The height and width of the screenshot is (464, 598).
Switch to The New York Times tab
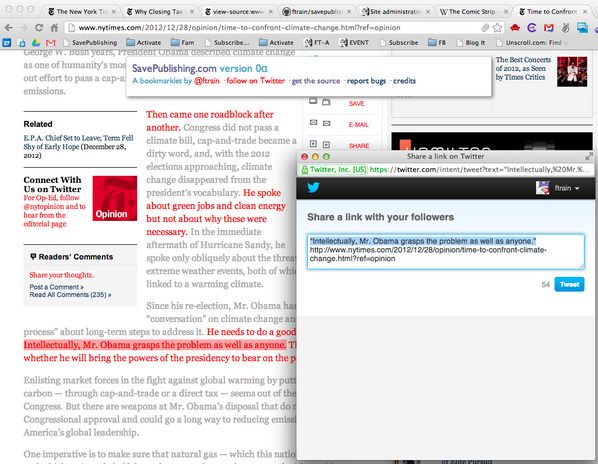82,12
